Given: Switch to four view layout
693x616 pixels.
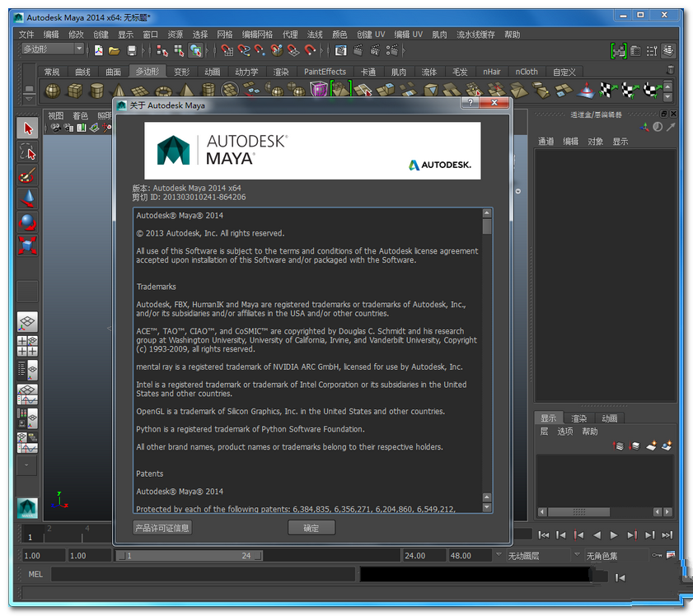Looking at the screenshot, I should pos(27,346).
